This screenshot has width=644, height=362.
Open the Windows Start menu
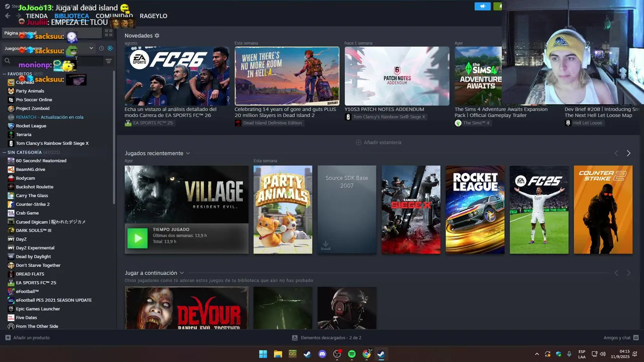pos(263,354)
